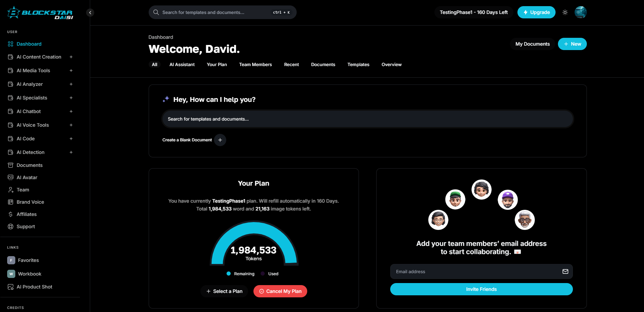Collapse the sidebar using the chevron arrow
Viewport: 644px width, 312px height.
click(90, 12)
